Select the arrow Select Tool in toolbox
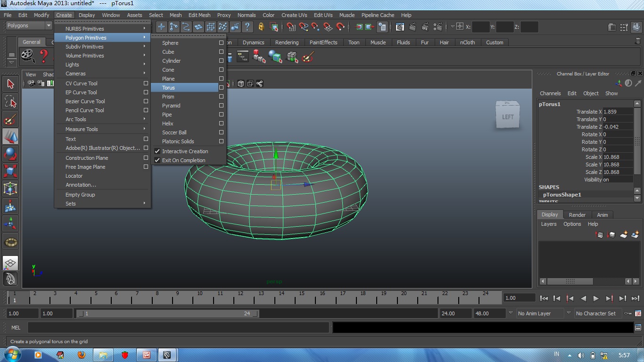Screen dimensions: 644x362 coord(10,84)
